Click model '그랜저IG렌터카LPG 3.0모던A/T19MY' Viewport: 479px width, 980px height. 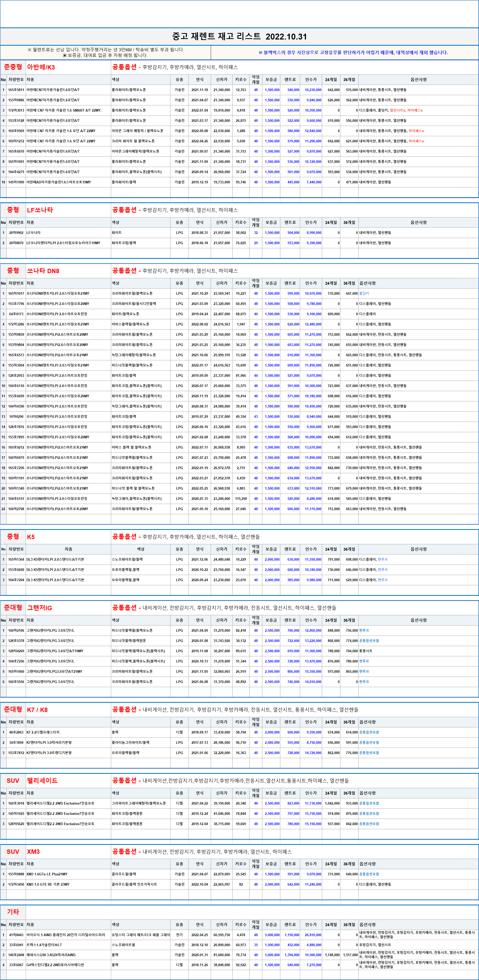(55, 651)
